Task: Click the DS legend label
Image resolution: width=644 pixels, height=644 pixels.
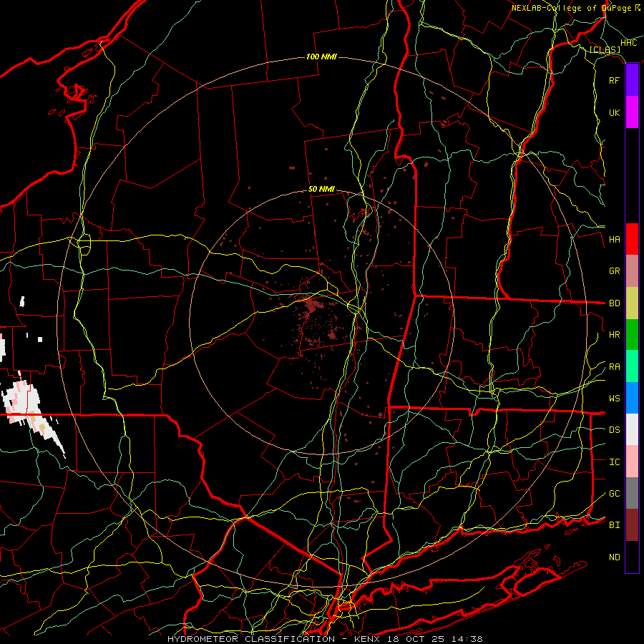Action: coord(614,430)
